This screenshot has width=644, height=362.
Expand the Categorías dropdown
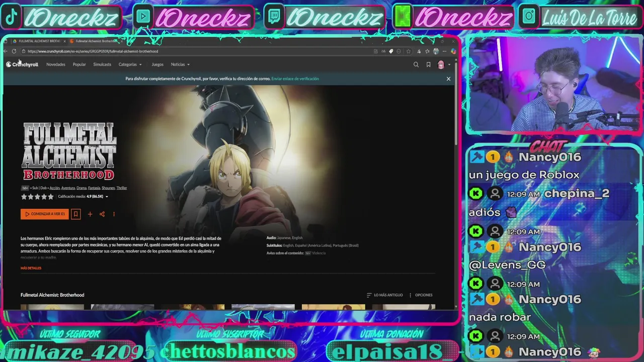(x=130, y=64)
